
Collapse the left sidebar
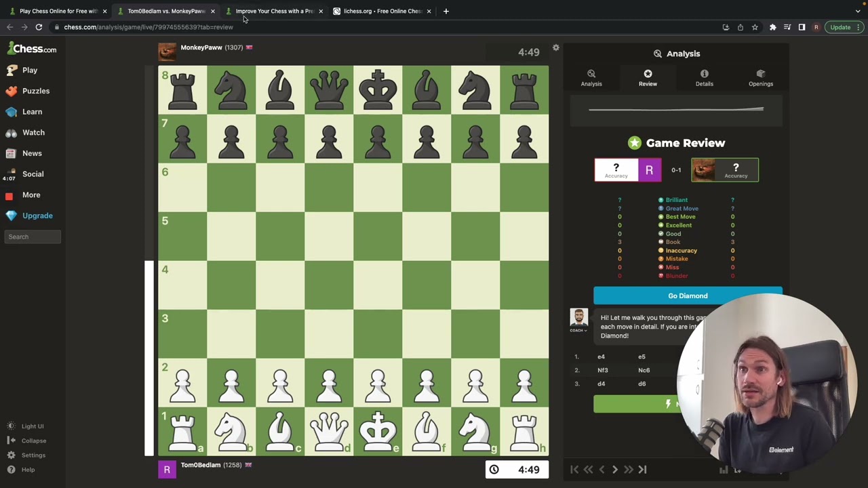click(26, 441)
